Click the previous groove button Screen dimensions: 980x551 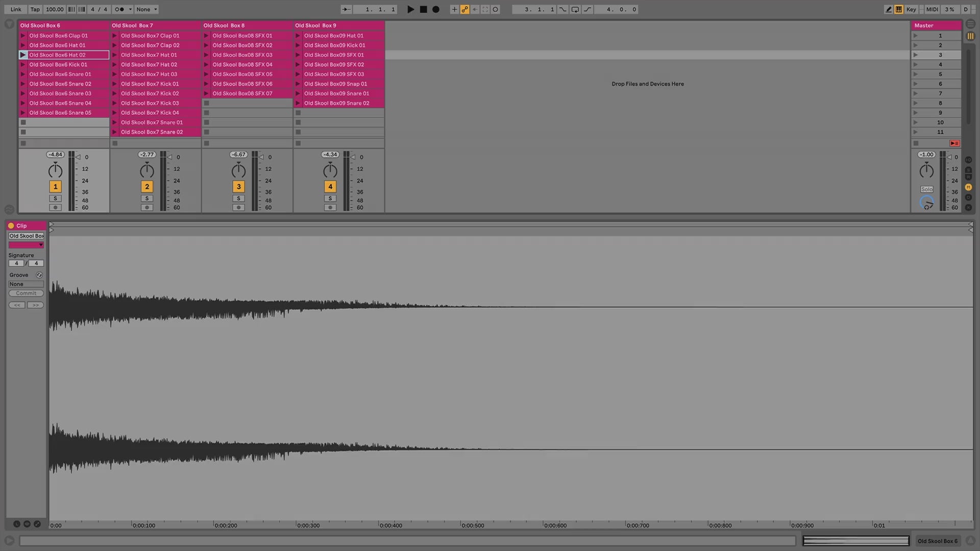(17, 305)
